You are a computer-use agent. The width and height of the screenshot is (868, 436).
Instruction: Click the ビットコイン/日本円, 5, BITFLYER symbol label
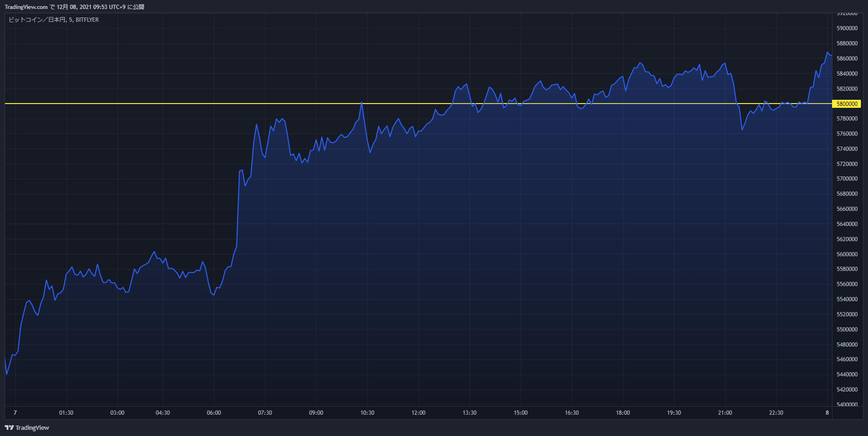tap(53, 20)
